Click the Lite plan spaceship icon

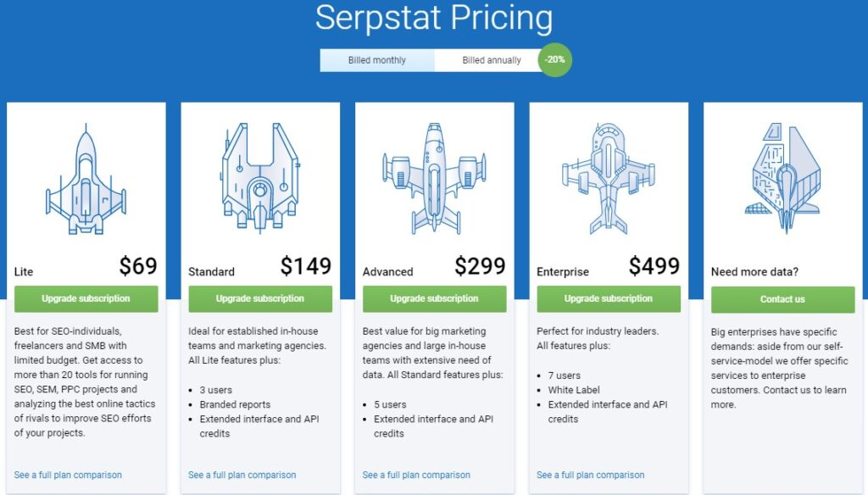click(86, 181)
